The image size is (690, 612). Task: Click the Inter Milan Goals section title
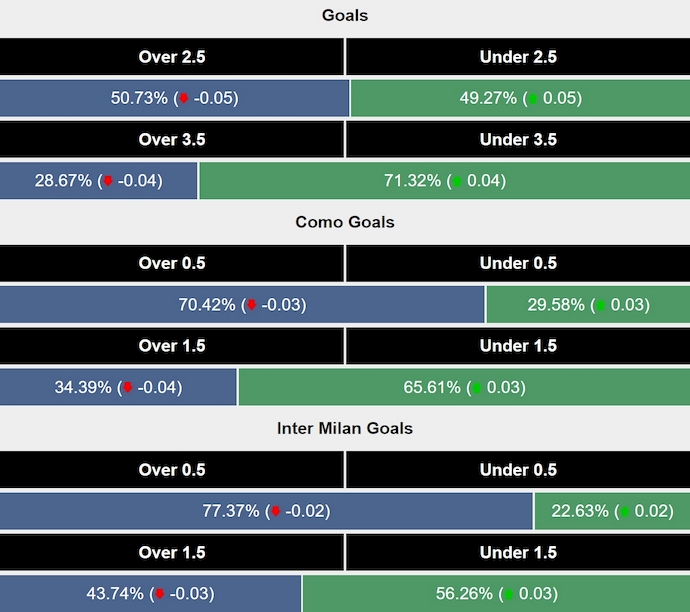[x=345, y=428]
